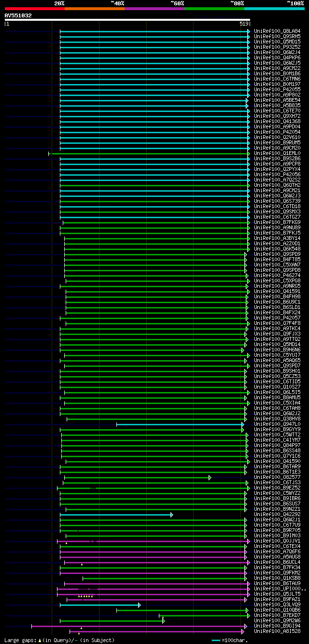Select the UniRef100_P42055 label
Viewport: 309px width, 644px height.
pos(277,90)
